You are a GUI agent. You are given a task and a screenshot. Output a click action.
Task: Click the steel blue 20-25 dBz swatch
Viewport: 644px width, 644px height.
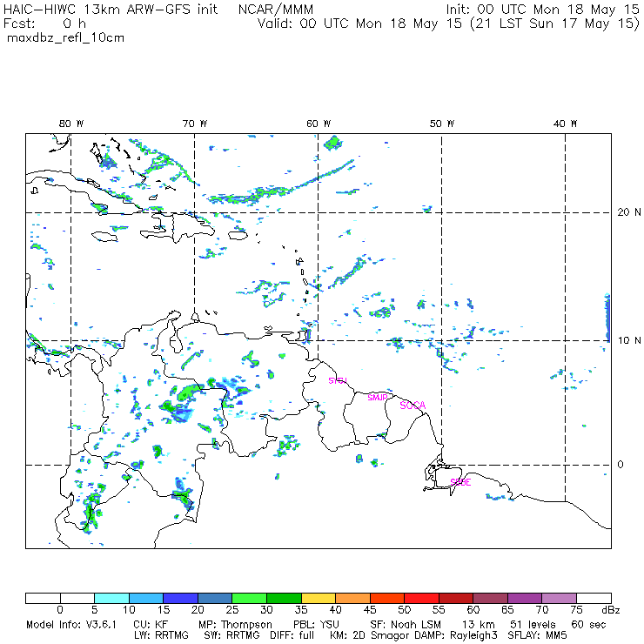coord(215,598)
